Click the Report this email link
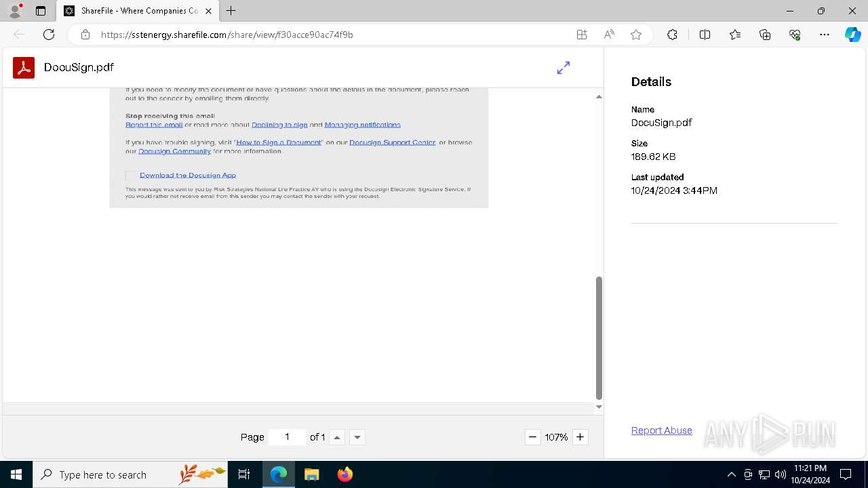868x488 pixels. pyautogui.click(x=154, y=125)
